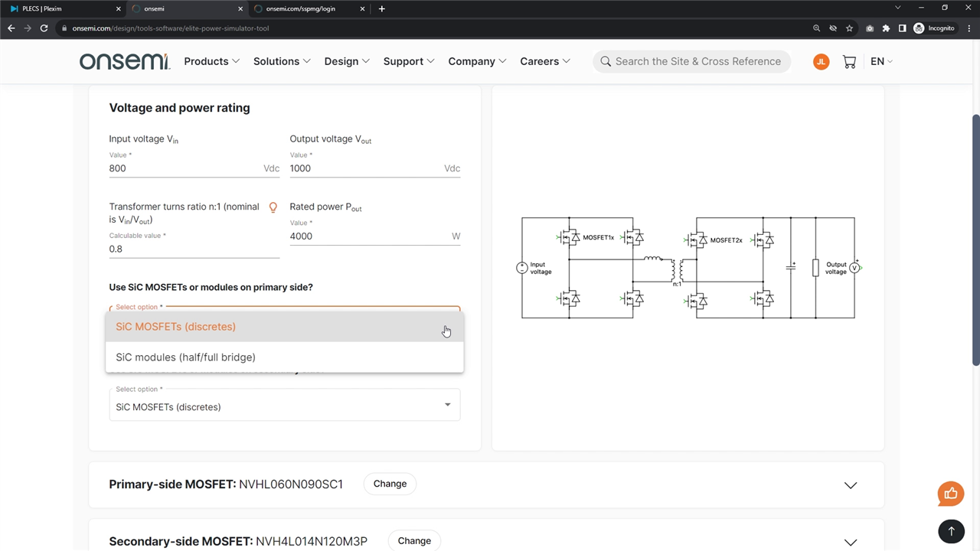Click the camera extension icon in toolbar
The height and width of the screenshot is (551, 980).
(870, 28)
